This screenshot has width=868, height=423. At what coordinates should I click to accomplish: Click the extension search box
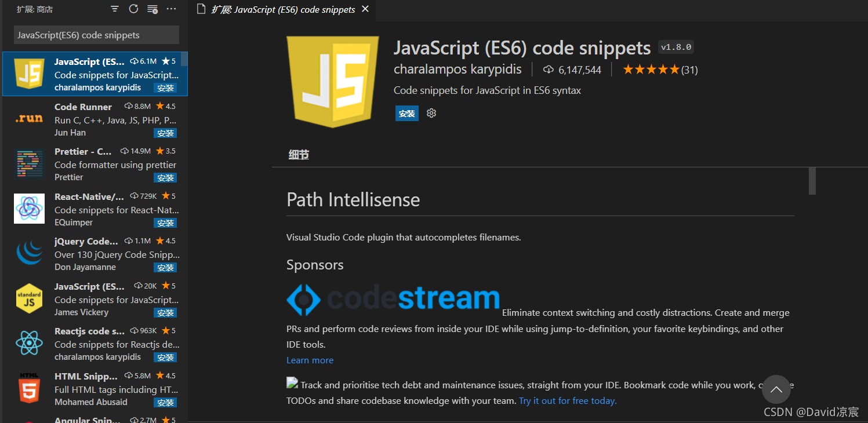coord(96,35)
